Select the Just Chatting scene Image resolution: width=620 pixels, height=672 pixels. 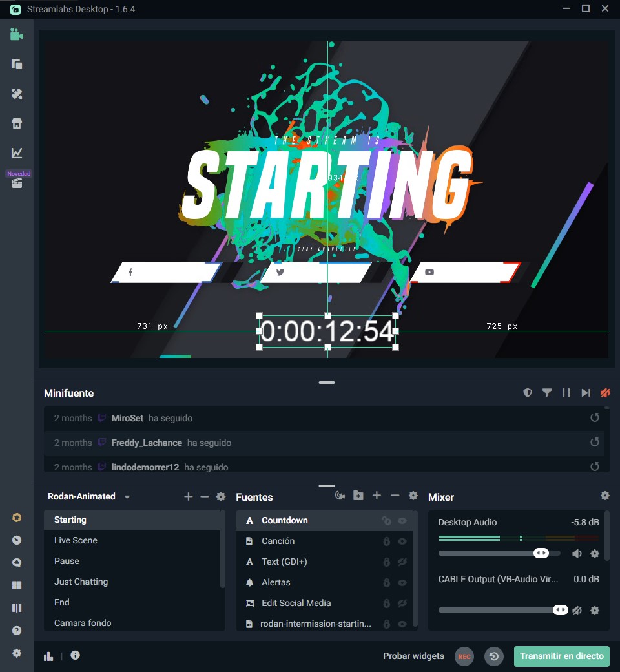coord(81,582)
